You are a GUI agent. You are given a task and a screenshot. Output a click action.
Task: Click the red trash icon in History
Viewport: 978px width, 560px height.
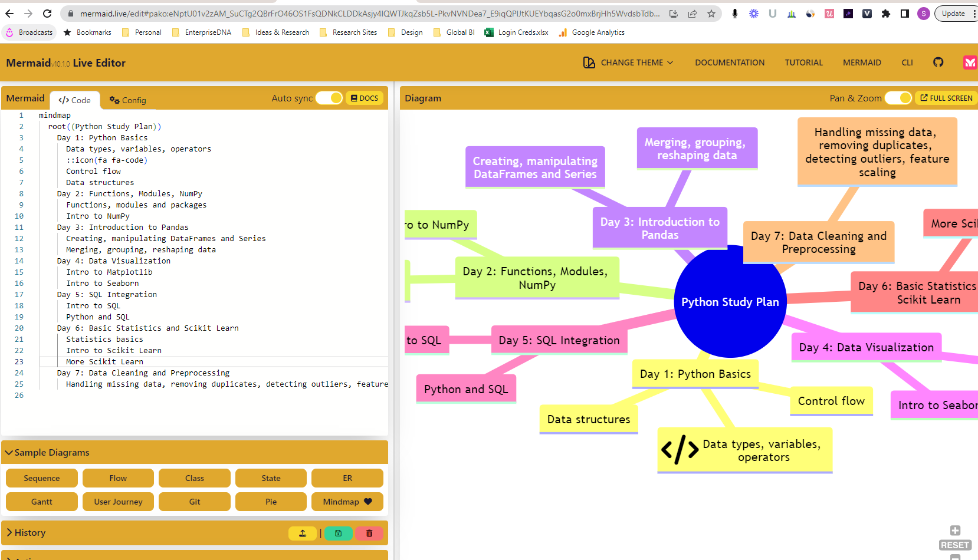(369, 533)
